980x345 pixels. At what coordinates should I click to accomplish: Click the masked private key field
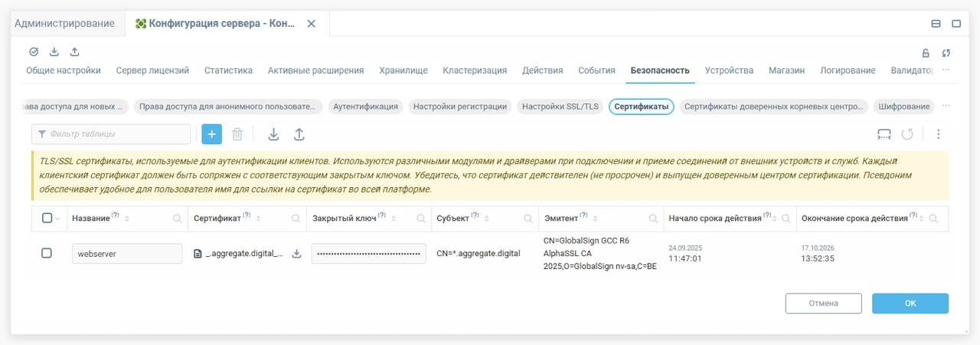pyautogui.click(x=368, y=254)
